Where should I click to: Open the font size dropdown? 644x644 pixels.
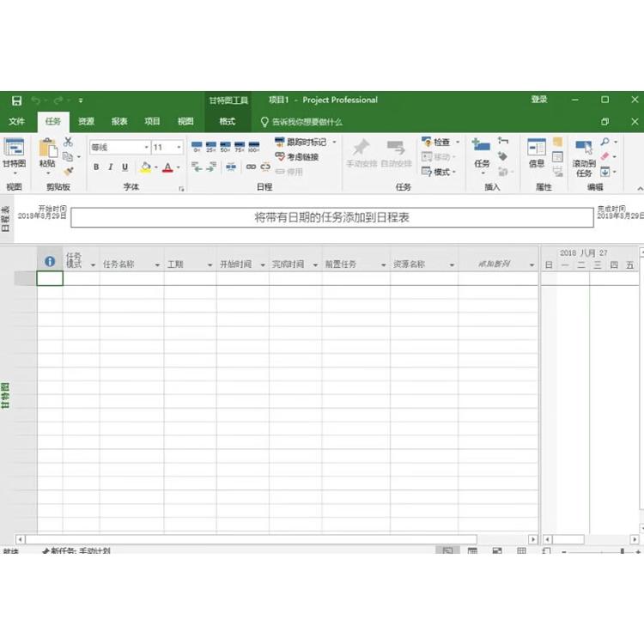(x=179, y=148)
